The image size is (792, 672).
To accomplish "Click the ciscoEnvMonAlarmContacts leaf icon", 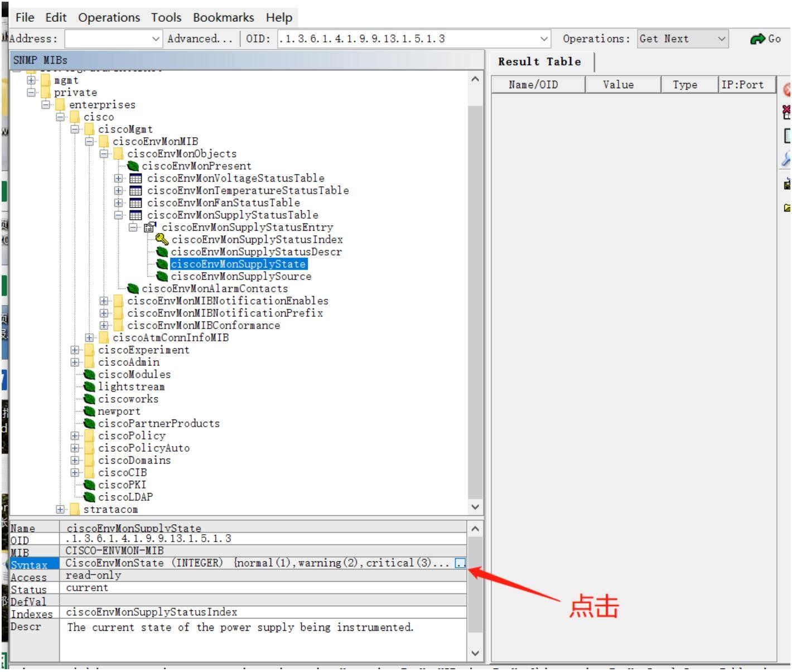I will [x=133, y=289].
